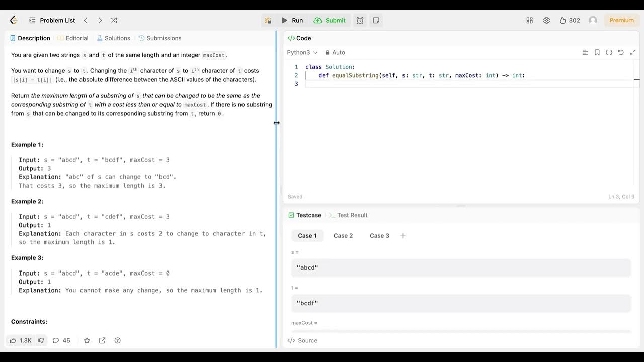Open the Source toggle at bottom
The width and height of the screenshot is (644, 362).
302,340
